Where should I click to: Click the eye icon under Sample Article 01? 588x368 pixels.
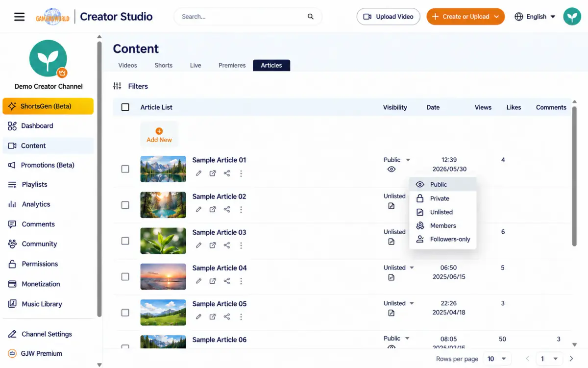coord(391,170)
